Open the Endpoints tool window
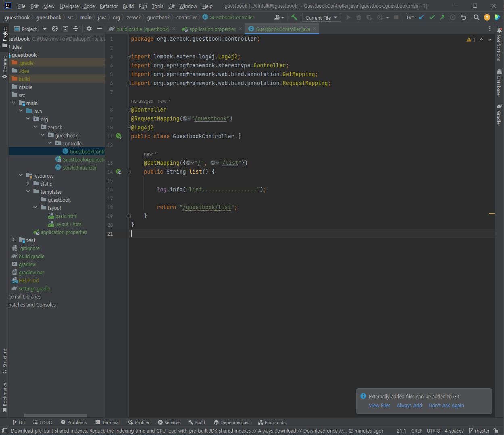Viewport: 504px width, 435px height. [272, 423]
